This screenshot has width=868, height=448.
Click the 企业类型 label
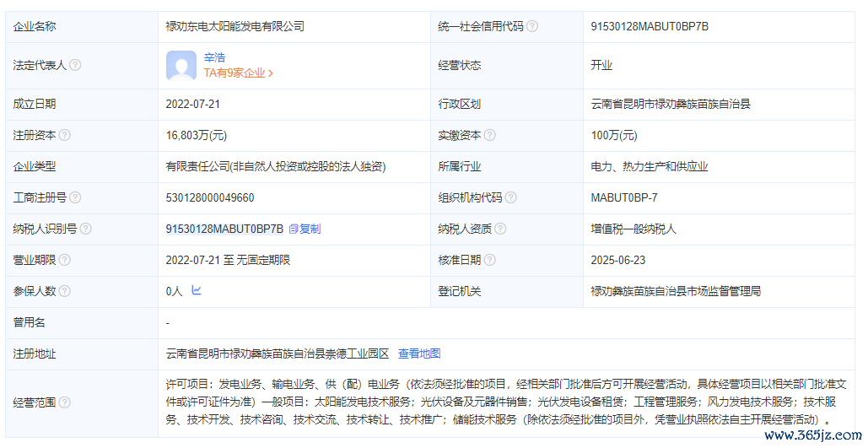click(35, 166)
